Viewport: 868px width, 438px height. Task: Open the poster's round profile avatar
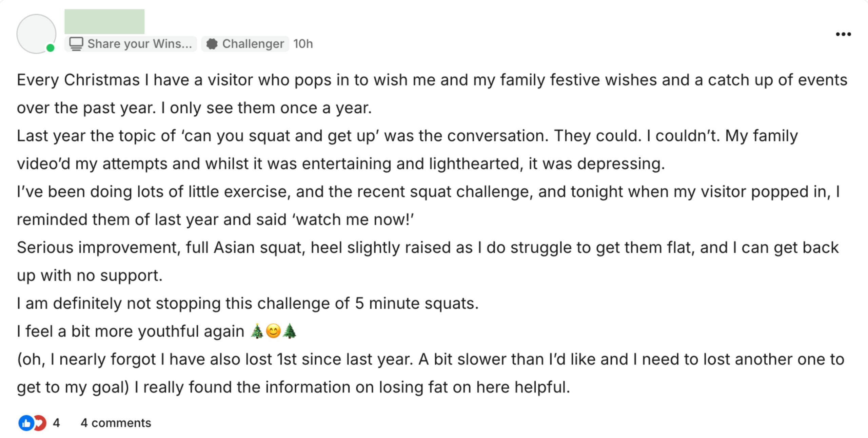(36, 34)
